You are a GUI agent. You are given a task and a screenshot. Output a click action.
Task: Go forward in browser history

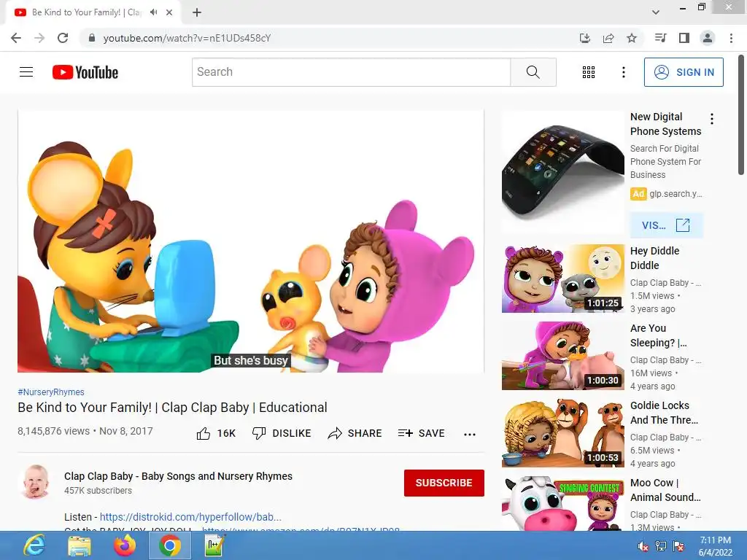(39, 38)
